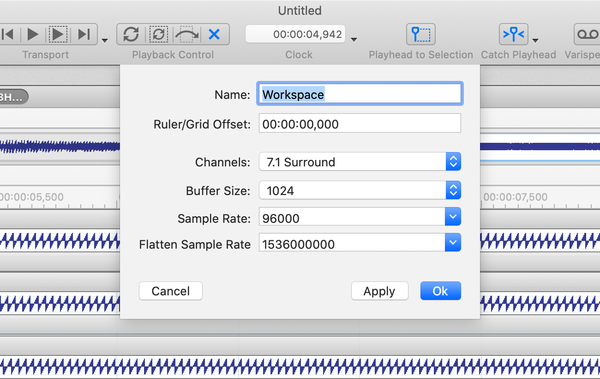Click the blue X playback control icon
Screen dimensions: 600x379
click(214, 34)
